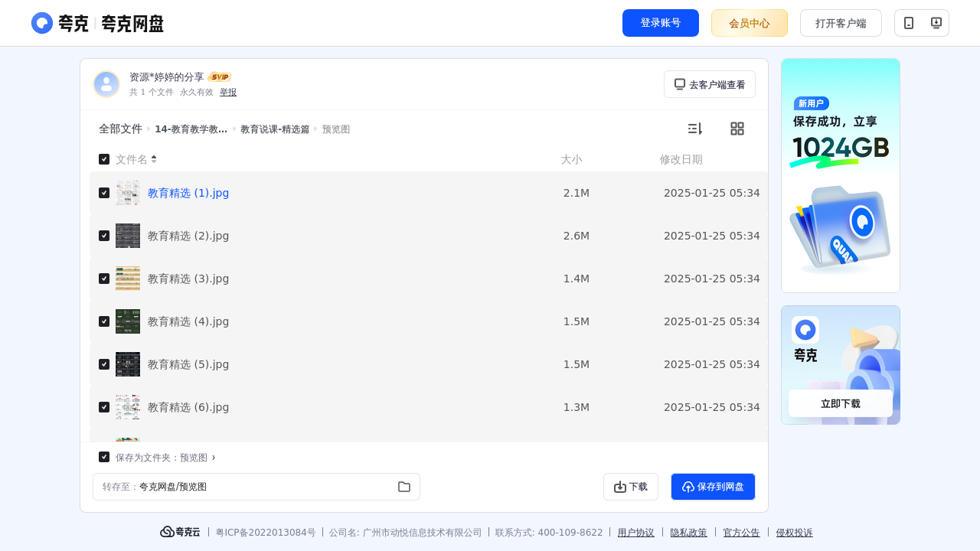This screenshot has width=980, height=551.
Task: Click the 夸克网盘 title text
Action: pos(132,23)
